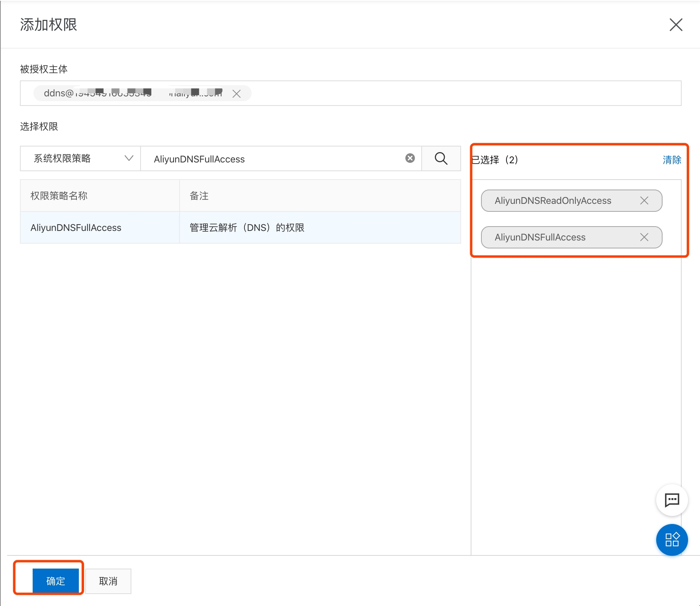Remove the ddns principal tag
The image size is (700, 606).
(237, 94)
